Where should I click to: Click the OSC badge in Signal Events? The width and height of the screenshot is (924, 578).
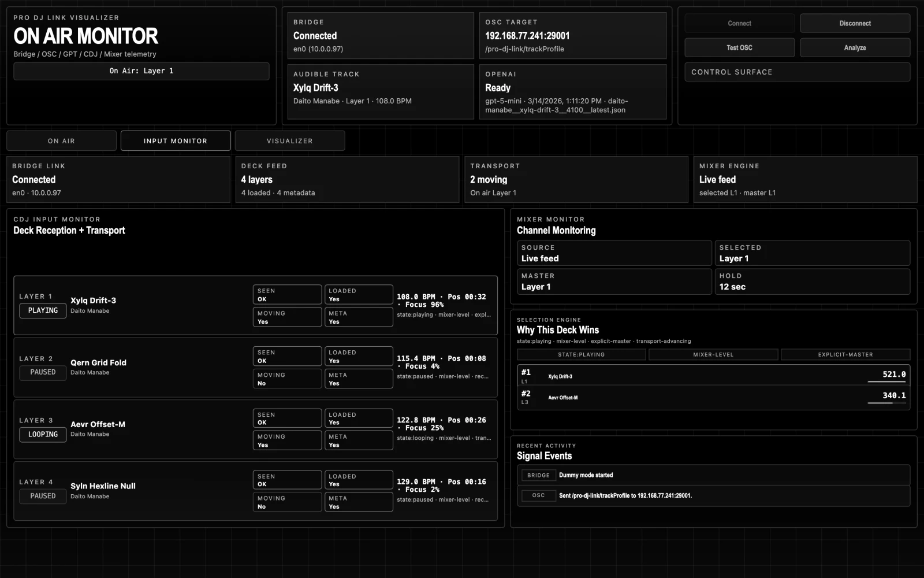point(538,495)
